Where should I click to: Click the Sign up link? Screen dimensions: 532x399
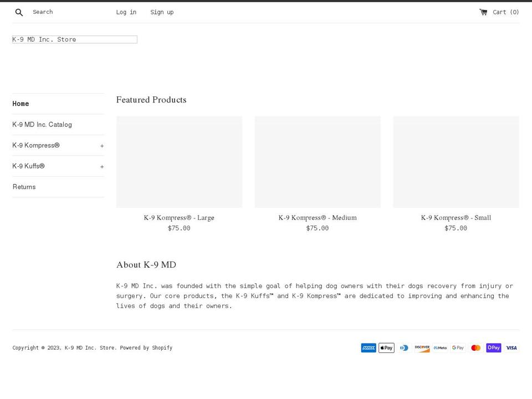[162, 12]
